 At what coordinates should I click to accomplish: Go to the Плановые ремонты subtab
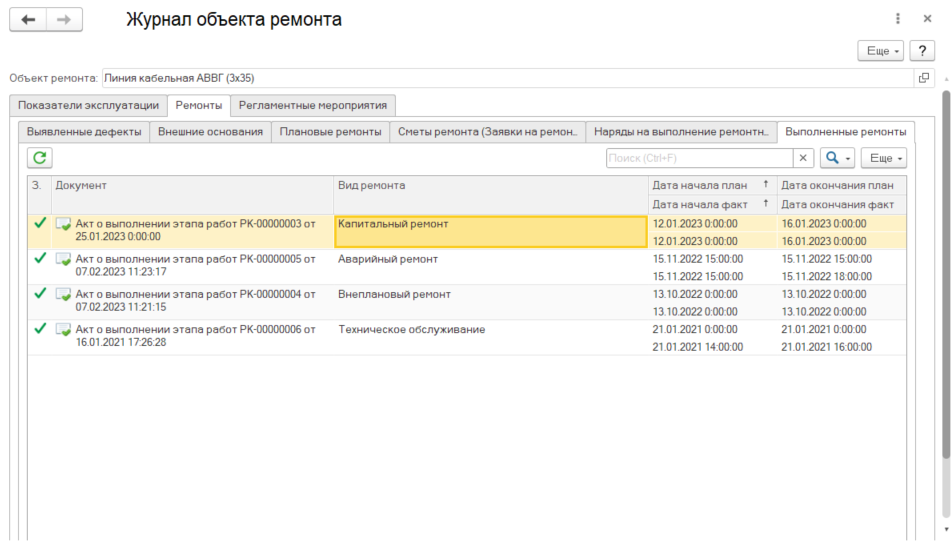click(x=330, y=132)
